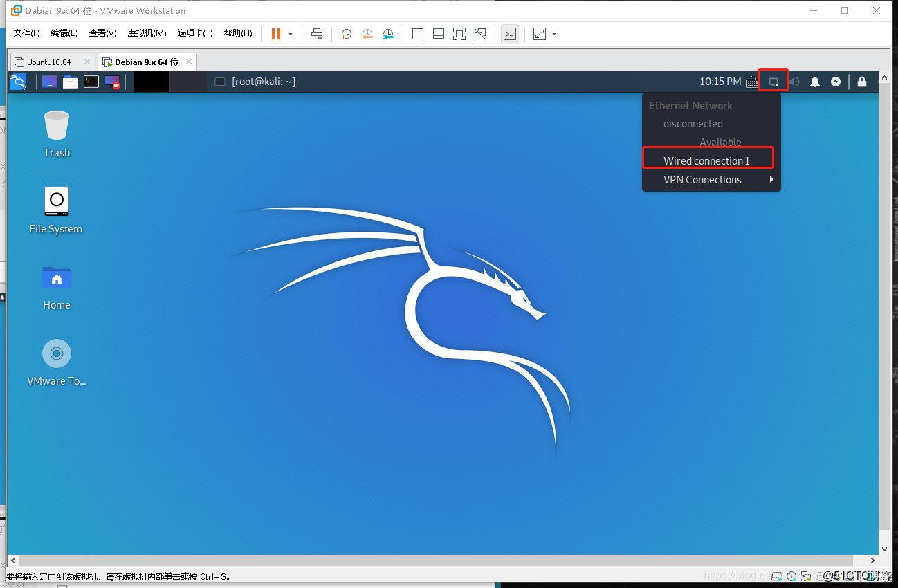Click the vertical scrollbar down arrow
898x588 pixels.
pos(884,549)
